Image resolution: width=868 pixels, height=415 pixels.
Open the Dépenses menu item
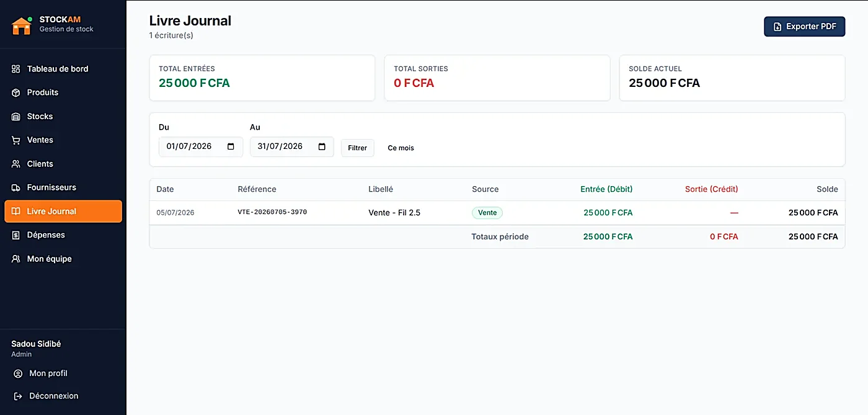pyautogui.click(x=63, y=235)
